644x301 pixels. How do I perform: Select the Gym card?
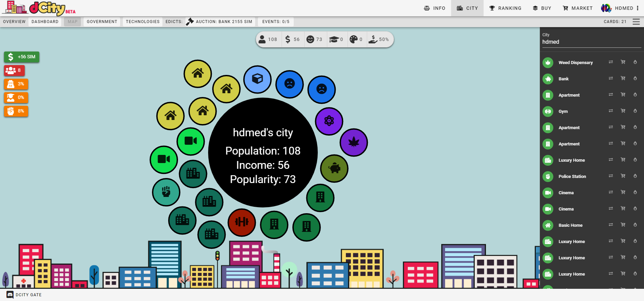(x=563, y=112)
